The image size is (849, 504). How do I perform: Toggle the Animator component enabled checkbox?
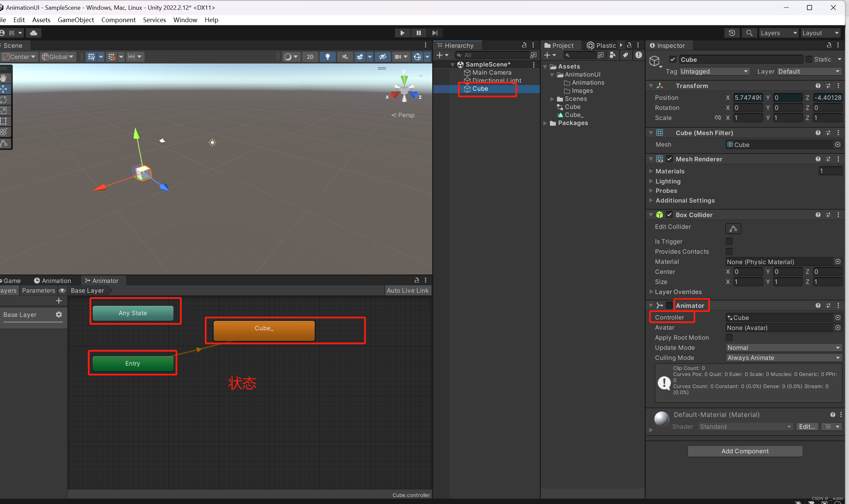click(669, 305)
